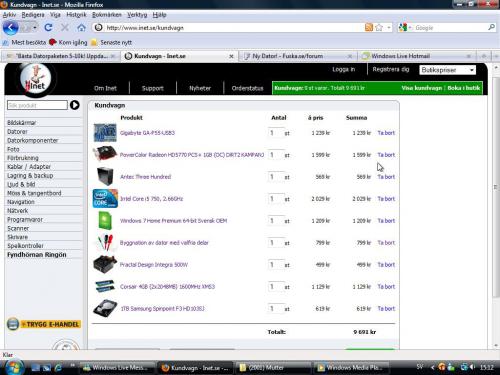500x375 pixels.
Task: Open the Butikspriser dropdown
Action: tap(447, 70)
